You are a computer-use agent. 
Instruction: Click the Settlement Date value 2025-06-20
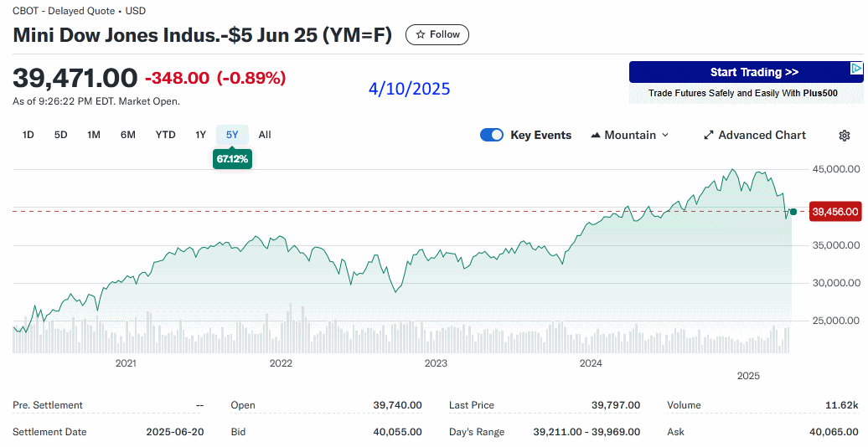tap(175, 432)
